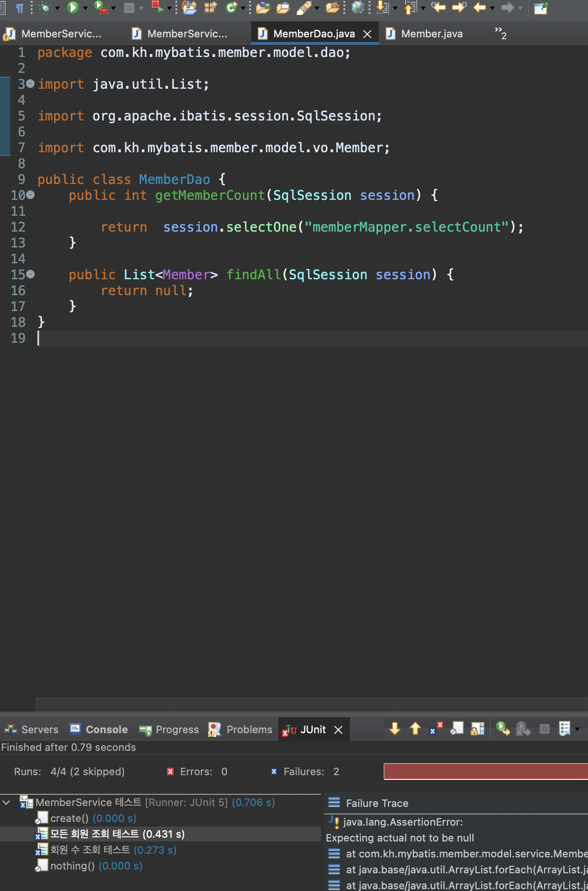
Task: Click the Debug bug icon
Action: click(45, 8)
